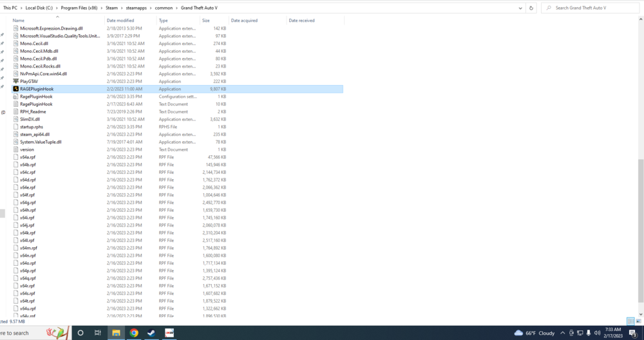Open the notification center icon
This screenshot has height=340, width=644.
(x=633, y=333)
